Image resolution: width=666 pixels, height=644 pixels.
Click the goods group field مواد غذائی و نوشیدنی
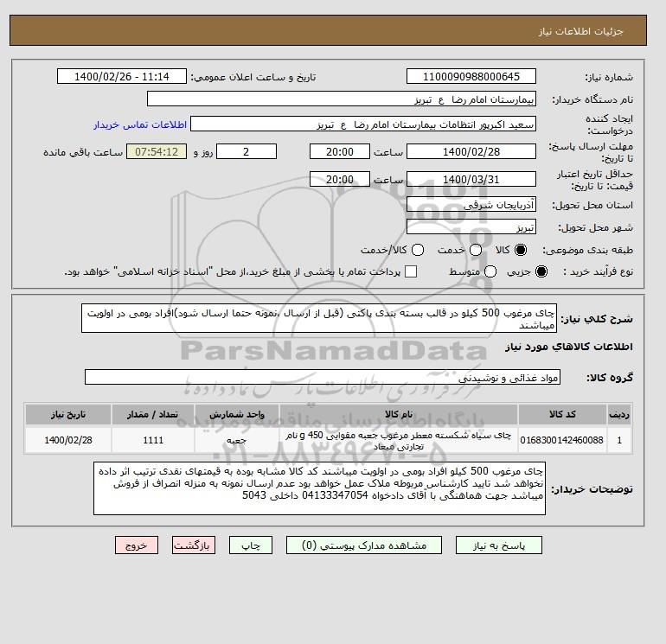pos(323,377)
